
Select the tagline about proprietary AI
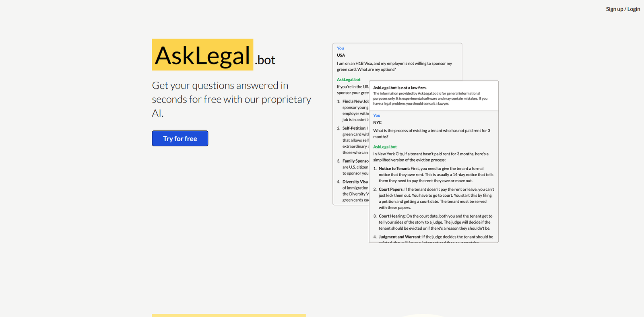click(231, 99)
